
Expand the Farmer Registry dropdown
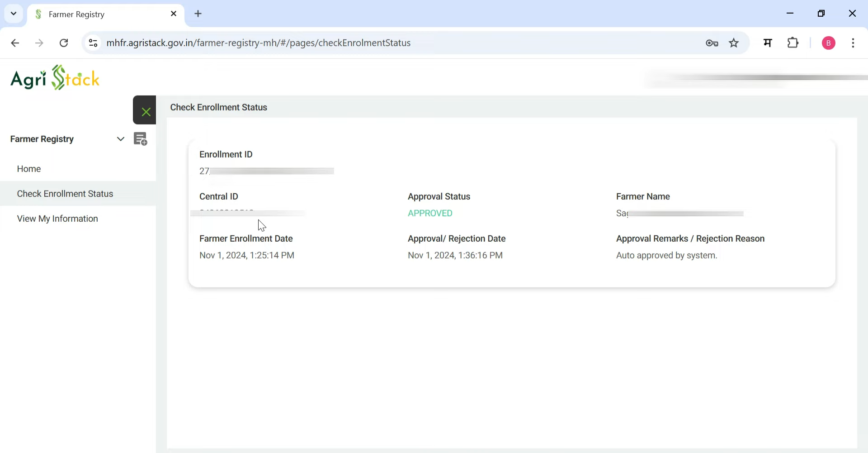(120, 139)
